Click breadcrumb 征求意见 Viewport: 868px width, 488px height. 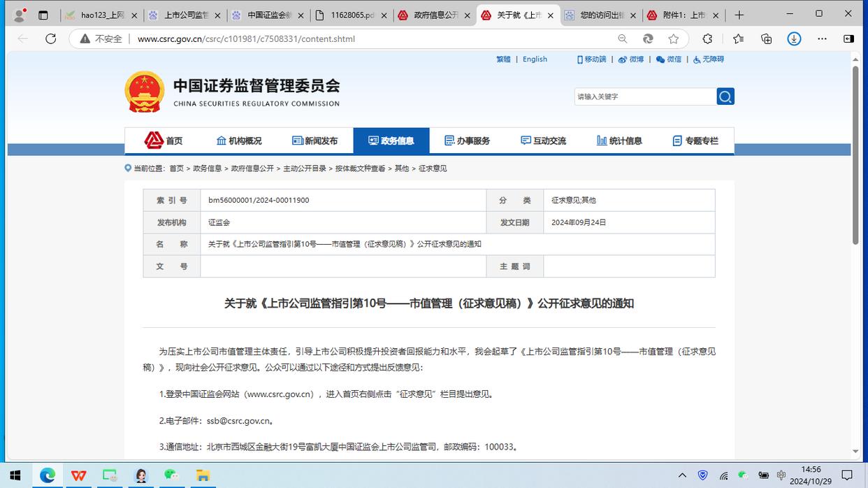pyautogui.click(x=433, y=168)
